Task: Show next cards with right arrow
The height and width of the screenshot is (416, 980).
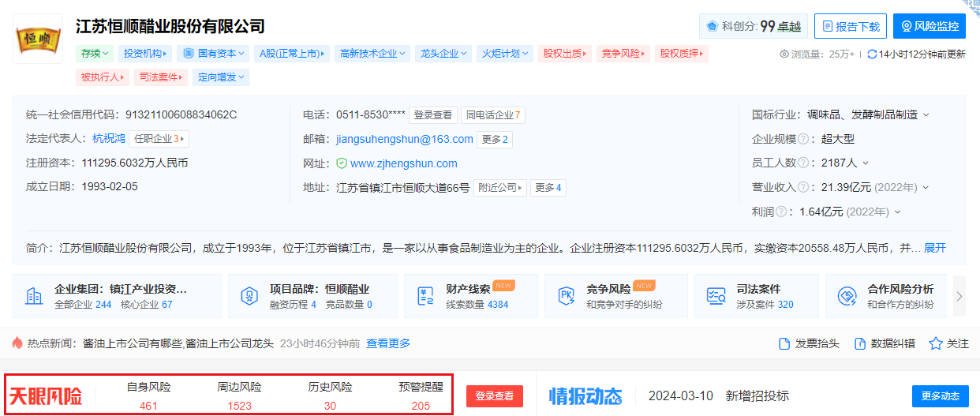Action: coord(959,296)
